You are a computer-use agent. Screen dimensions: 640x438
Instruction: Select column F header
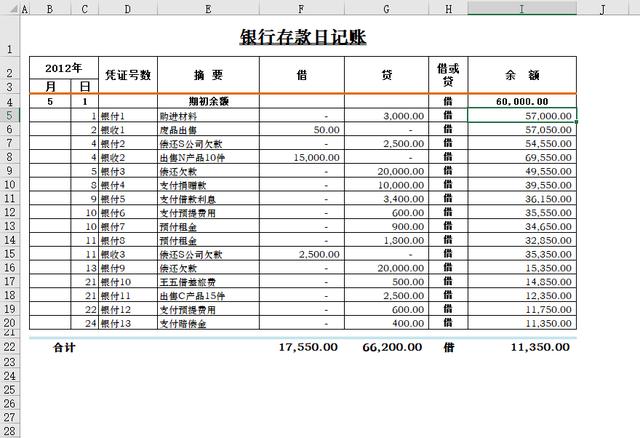[302, 8]
